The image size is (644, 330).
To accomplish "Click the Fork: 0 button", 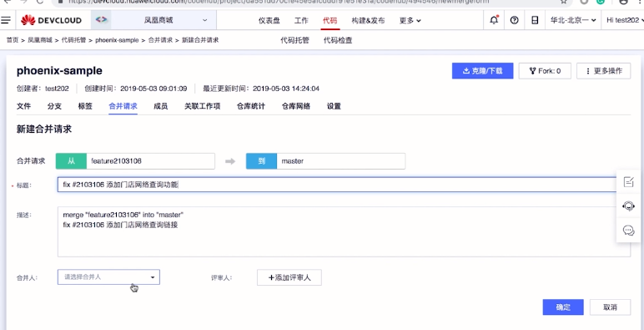I will [x=545, y=71].
